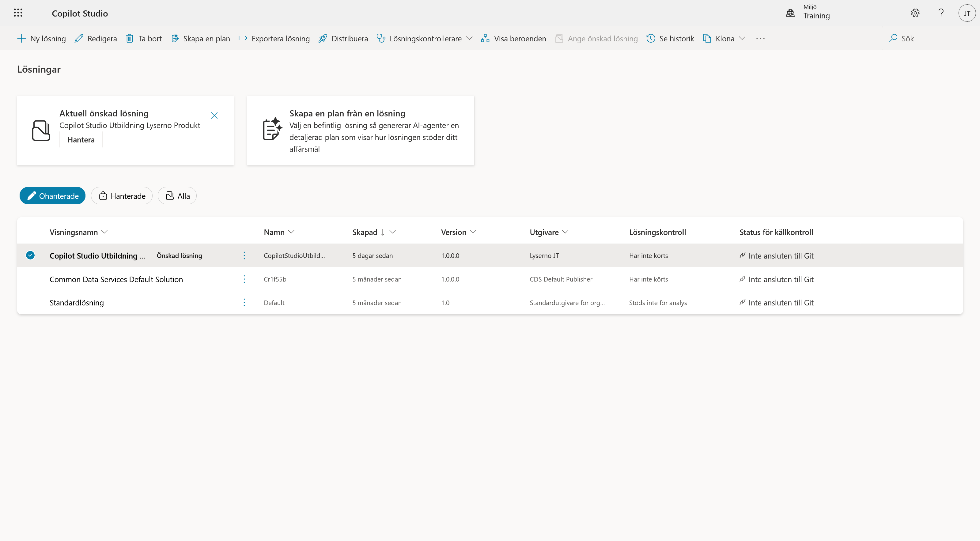This screenshot has width=980, height=541.
Task: Click Se historik clock icon
Action: click(x=651, y=38)
